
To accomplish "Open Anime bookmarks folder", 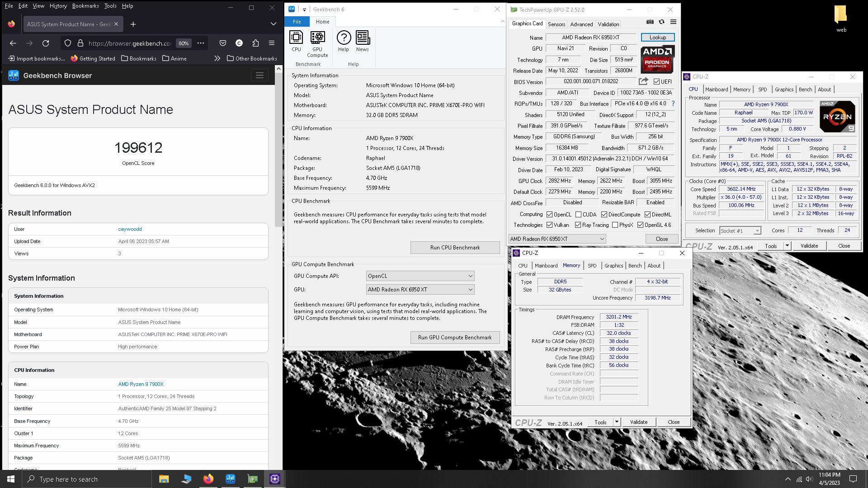I will (x=175, y=58).
